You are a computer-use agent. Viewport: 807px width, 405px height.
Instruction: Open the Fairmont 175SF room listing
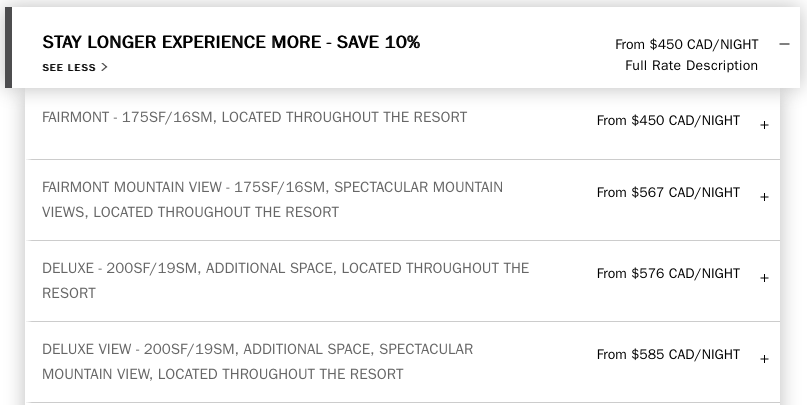(254, 117)
